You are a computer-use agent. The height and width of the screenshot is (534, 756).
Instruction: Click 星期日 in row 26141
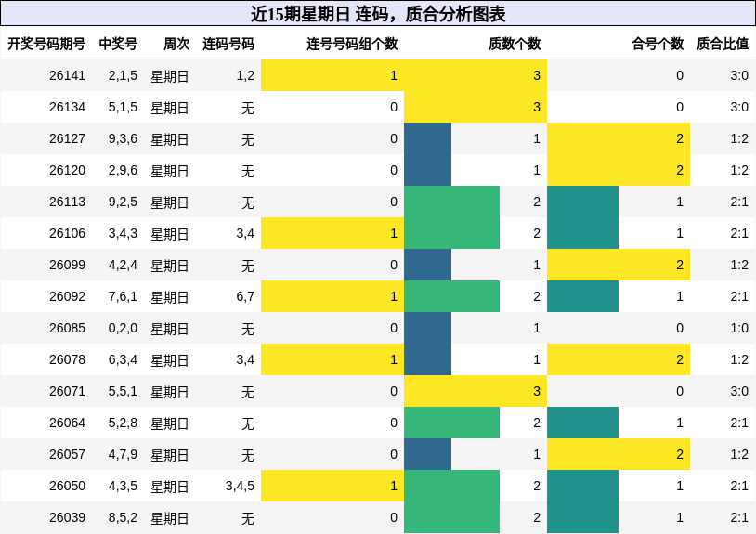coord(170,76)
